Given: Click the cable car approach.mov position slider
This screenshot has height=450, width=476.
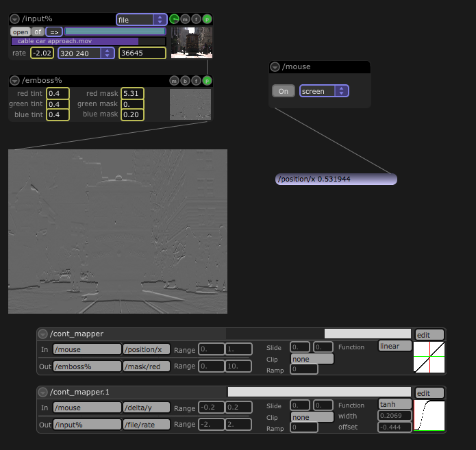Looking at the screenshot, I should click(114, 32).
